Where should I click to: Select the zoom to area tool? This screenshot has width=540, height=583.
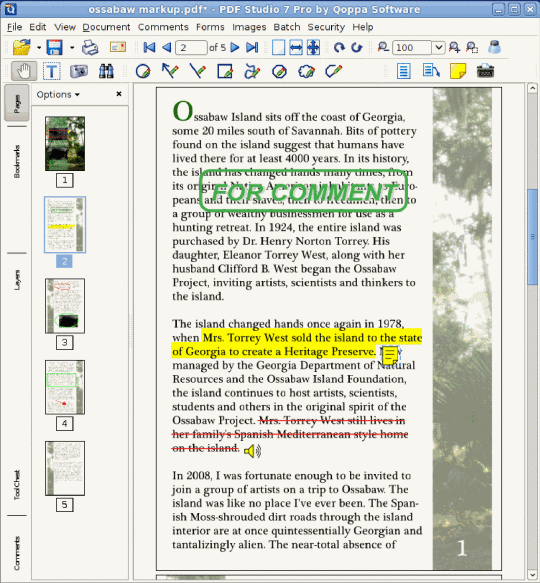pos(472,47)
